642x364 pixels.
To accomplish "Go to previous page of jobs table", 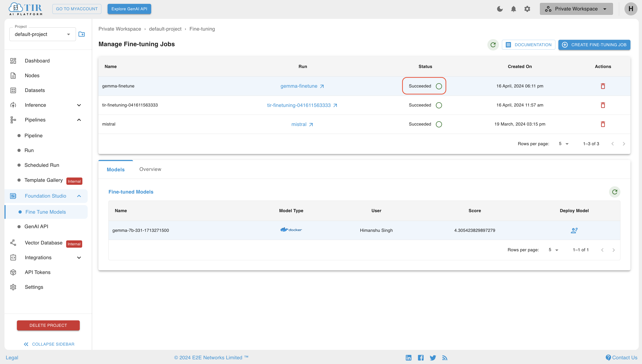I will [x=612, y=144].
